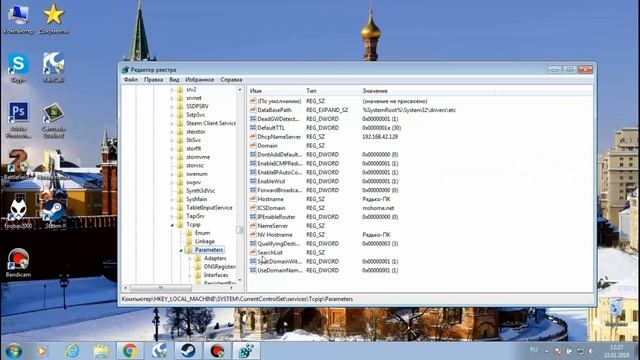Click the DontAddDefault entry name
The image size is (640, 360).
(280, 155)
